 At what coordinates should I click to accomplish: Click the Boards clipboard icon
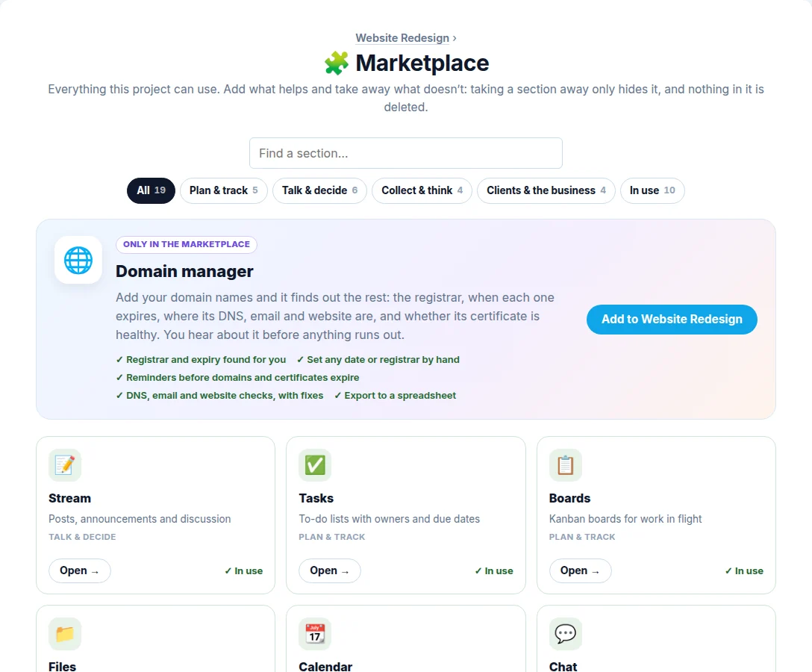click(566, 465)
